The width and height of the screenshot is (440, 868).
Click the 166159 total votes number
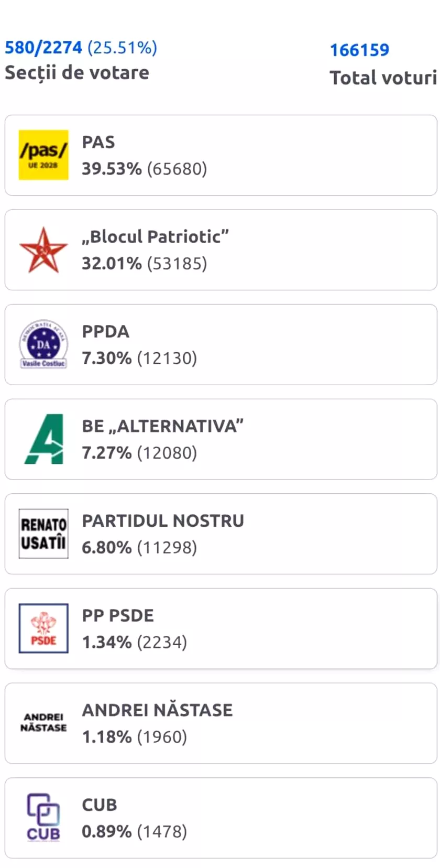coord(359,50)
